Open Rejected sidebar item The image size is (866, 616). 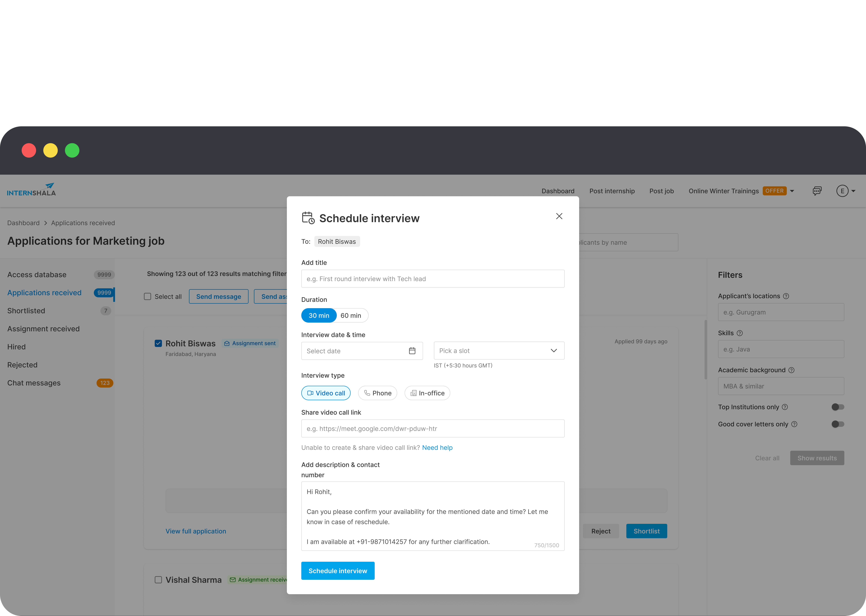(22, 365)
